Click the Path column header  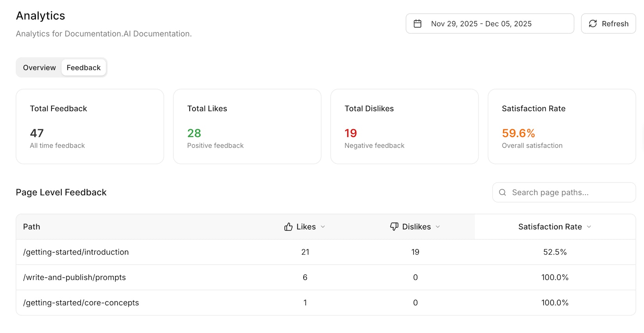click(32, 227)
